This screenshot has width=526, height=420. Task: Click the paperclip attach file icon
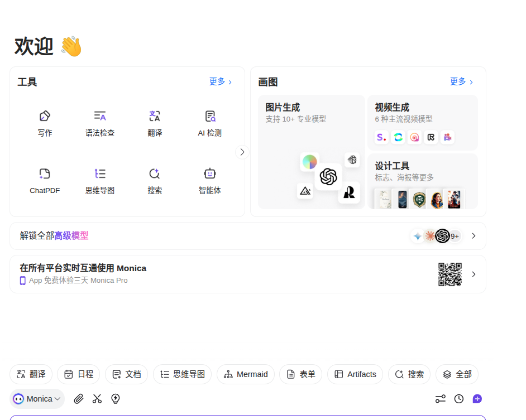[x=79, y=399]
